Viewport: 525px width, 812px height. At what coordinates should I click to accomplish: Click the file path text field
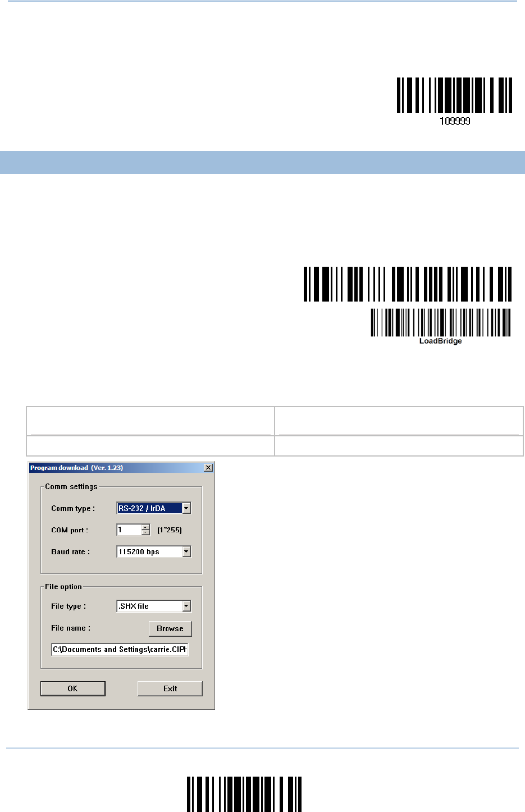tap(120, 649)
